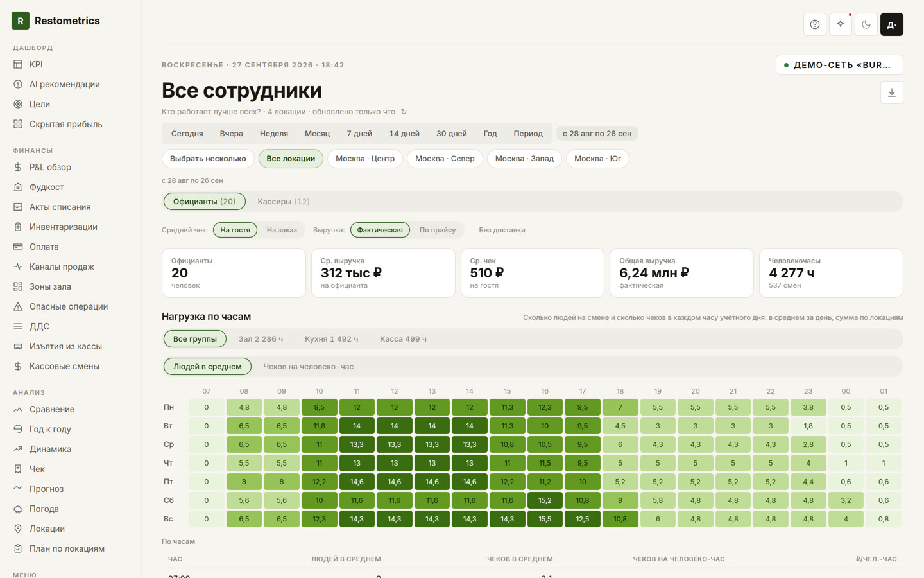Filter by Москва · Юг location
924x578 pixels.
[x=597, y=159]
